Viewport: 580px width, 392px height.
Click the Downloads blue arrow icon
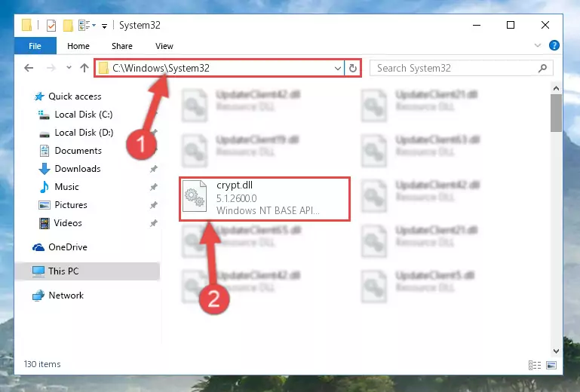coord(44,169)
